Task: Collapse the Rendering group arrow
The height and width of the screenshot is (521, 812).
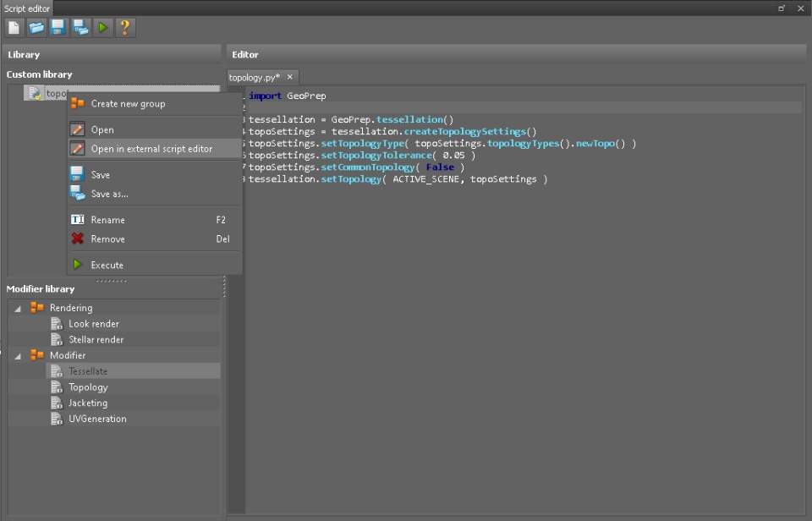Action: [18, 309]
